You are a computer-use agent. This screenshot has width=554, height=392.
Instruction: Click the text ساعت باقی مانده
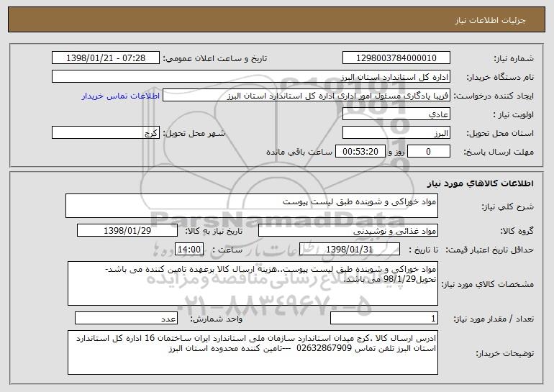(x=299, y=152)
